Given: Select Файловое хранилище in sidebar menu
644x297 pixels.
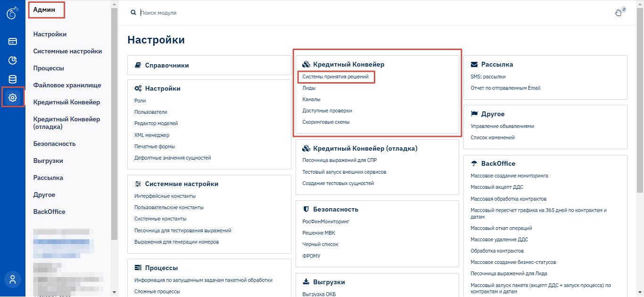Looking at the screenshot, I should pyautogui.click(x=67, y=85).
